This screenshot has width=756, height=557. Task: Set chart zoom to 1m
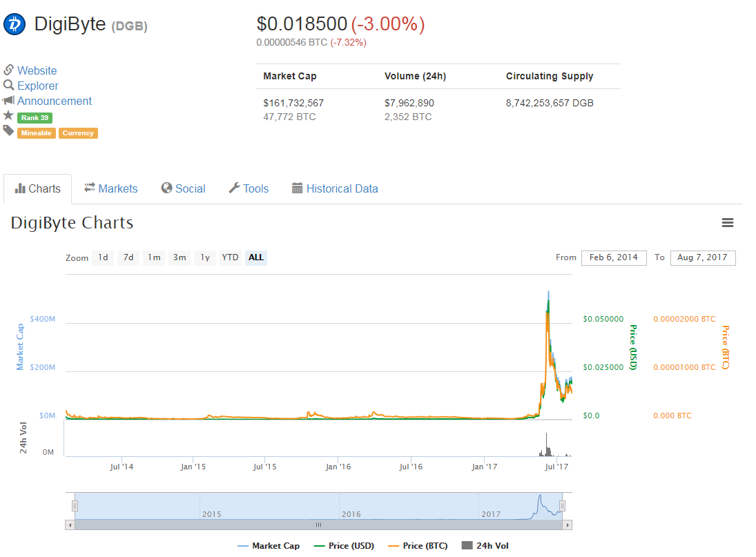(x=154, y=257)
